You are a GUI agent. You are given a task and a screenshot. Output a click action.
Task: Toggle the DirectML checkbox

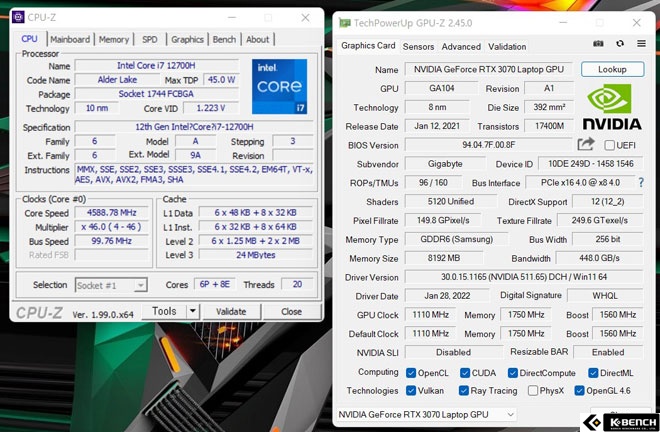point(593,373)
